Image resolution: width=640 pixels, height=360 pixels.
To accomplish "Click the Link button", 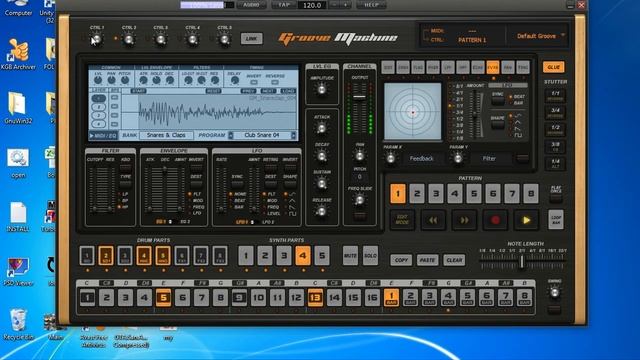I will click(251, 39).
